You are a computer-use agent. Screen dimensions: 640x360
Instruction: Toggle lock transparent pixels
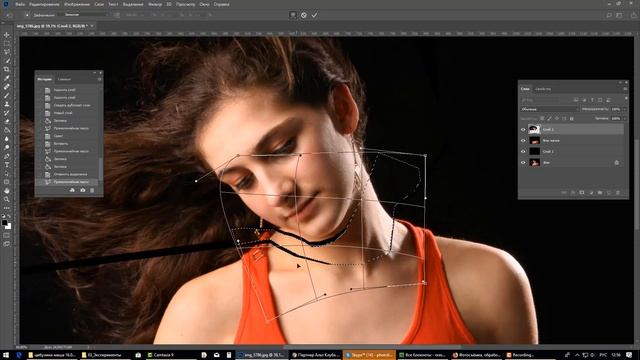(542, 118)
